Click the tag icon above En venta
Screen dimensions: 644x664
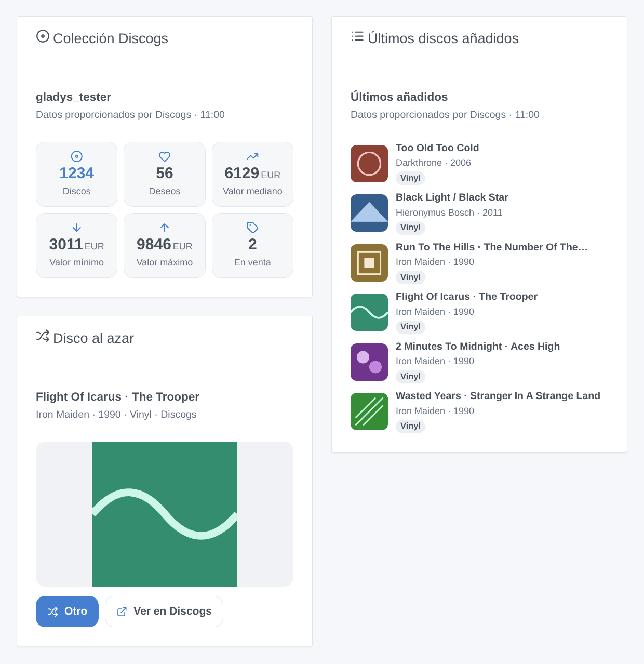(x=252, y=228)
